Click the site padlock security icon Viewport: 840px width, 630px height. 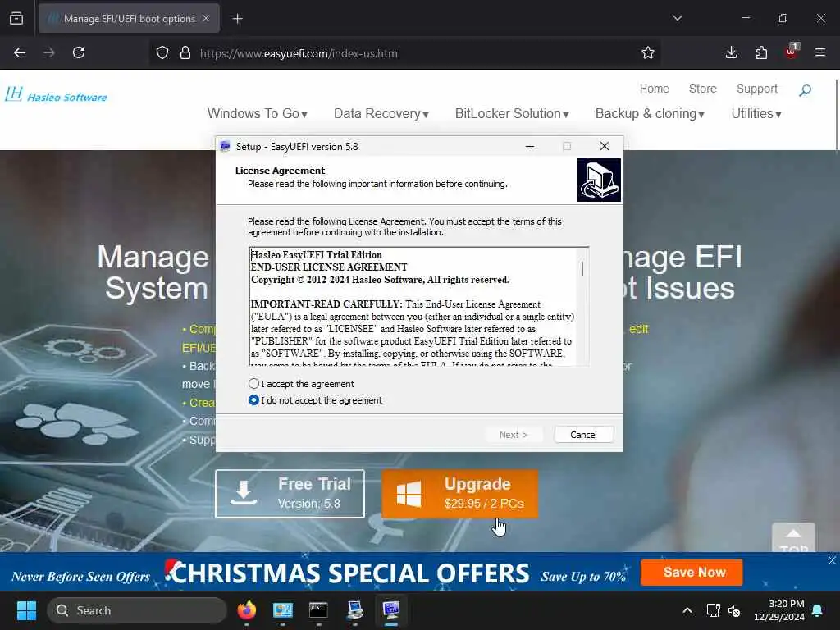(x=185, y=53)
